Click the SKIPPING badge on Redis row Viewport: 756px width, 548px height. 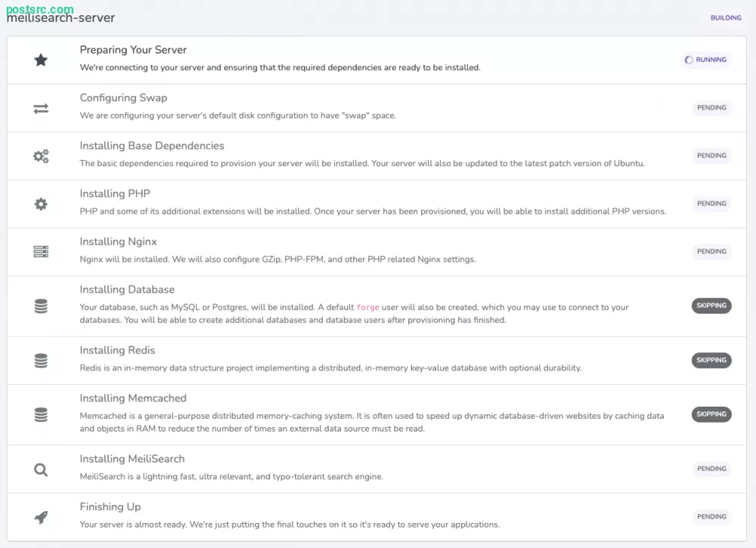pyautogui.click(x=711, y=361)
